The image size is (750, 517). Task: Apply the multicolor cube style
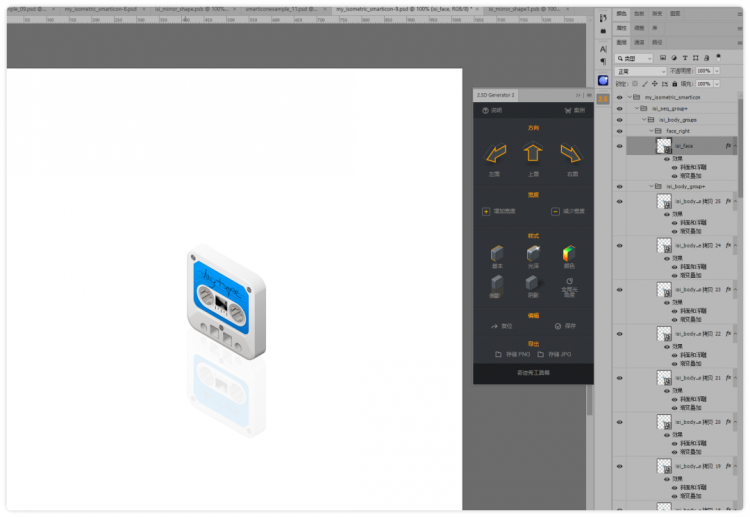pos(569,253)
